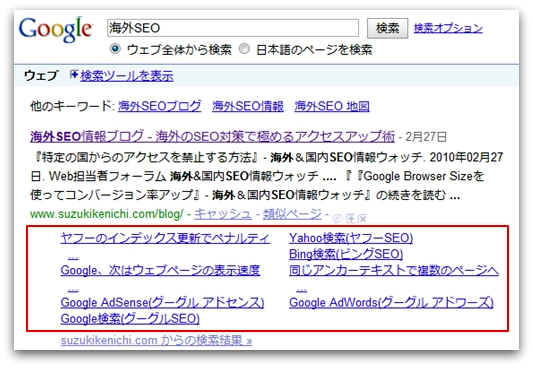The width and height of the screenshot is (533, 368).
Task: Click the small comment bubble icon after 類似ページ
Action: click(x=337, y=218)
